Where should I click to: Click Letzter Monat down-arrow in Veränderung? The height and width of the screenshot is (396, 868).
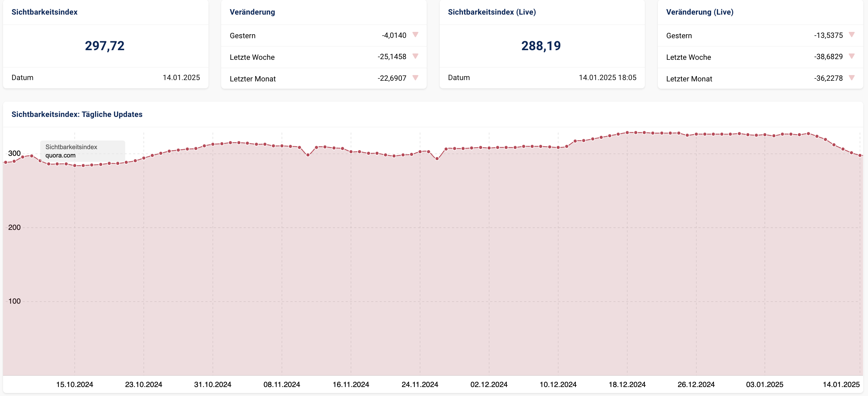pos(415,78)
